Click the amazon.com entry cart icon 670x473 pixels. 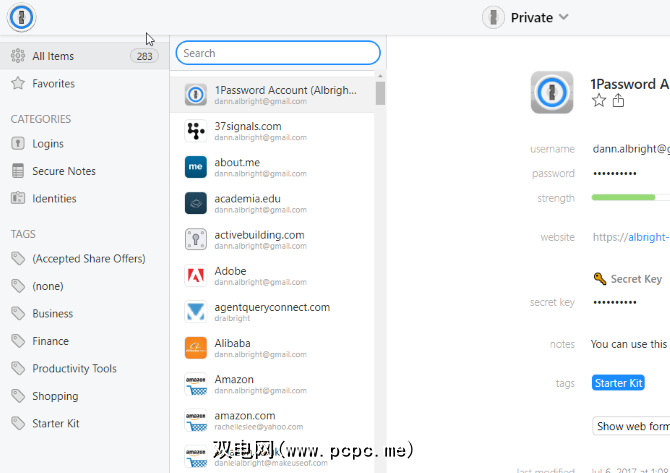coord(196,420)
